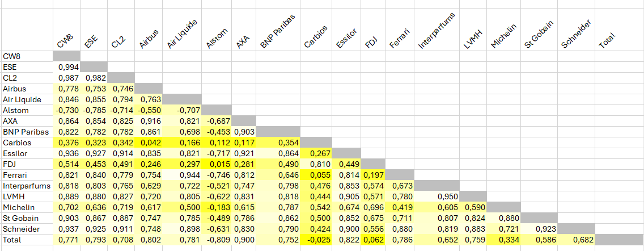
Task: Select Michelin row value -0,183
Action: point(217,207)
